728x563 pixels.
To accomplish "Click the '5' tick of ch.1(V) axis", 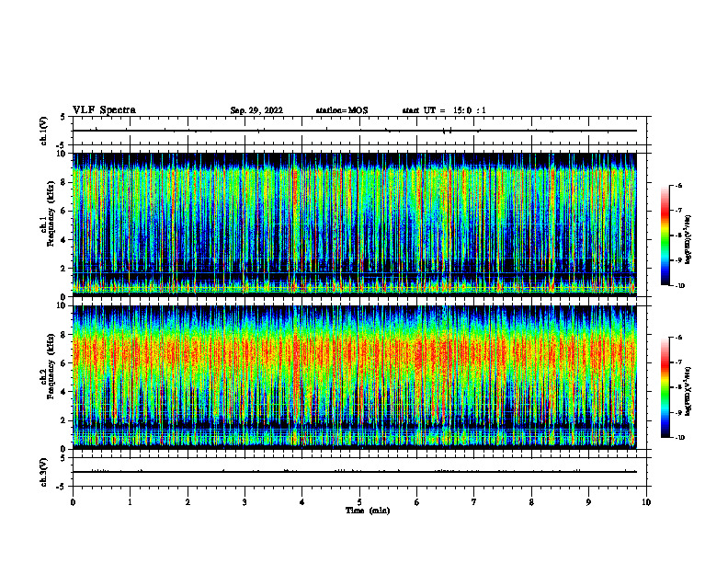I will [64, 117].
